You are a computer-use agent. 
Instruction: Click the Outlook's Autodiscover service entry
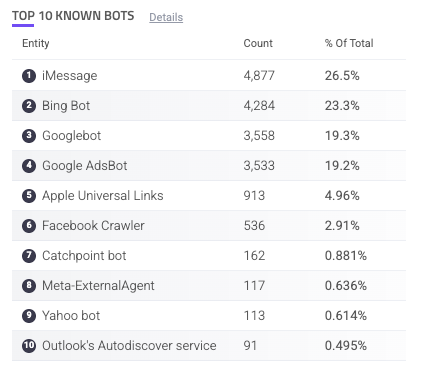tap(129, 346)
